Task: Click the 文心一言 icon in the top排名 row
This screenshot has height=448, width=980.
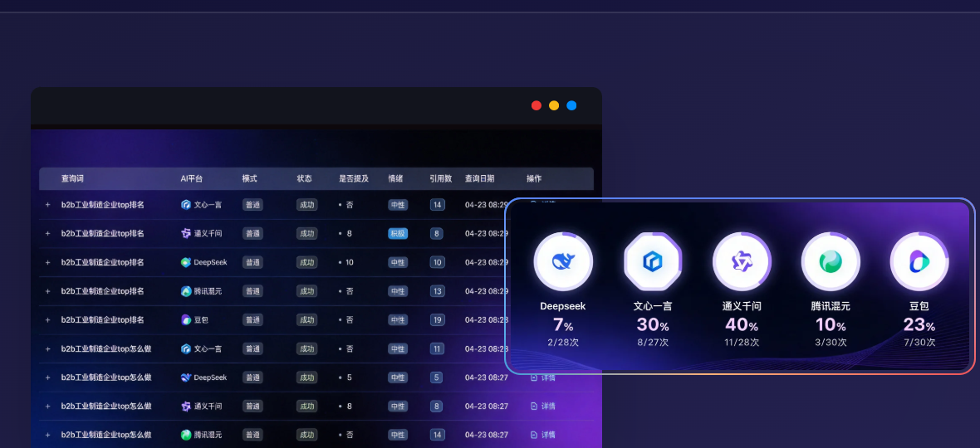Action: 186,205
